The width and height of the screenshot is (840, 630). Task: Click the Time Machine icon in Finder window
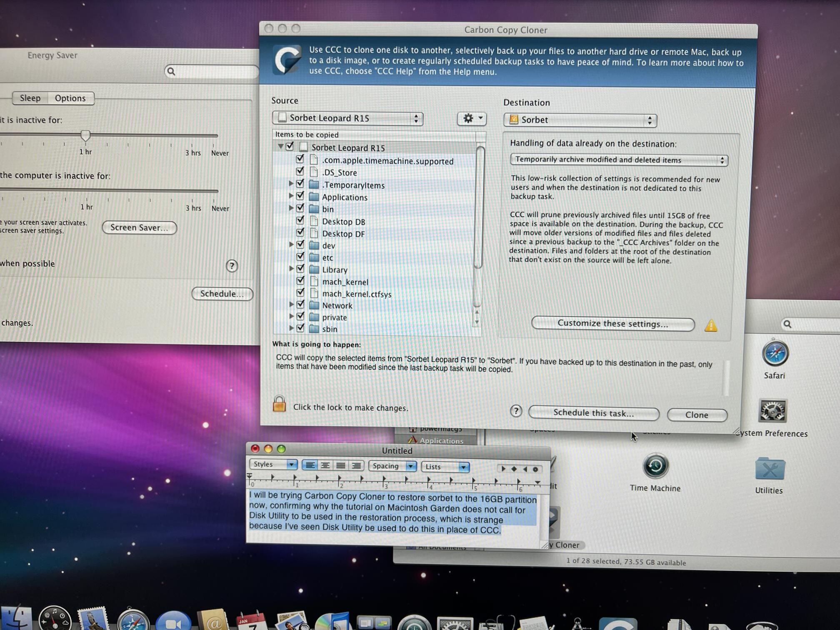click(x=655, y=466)
